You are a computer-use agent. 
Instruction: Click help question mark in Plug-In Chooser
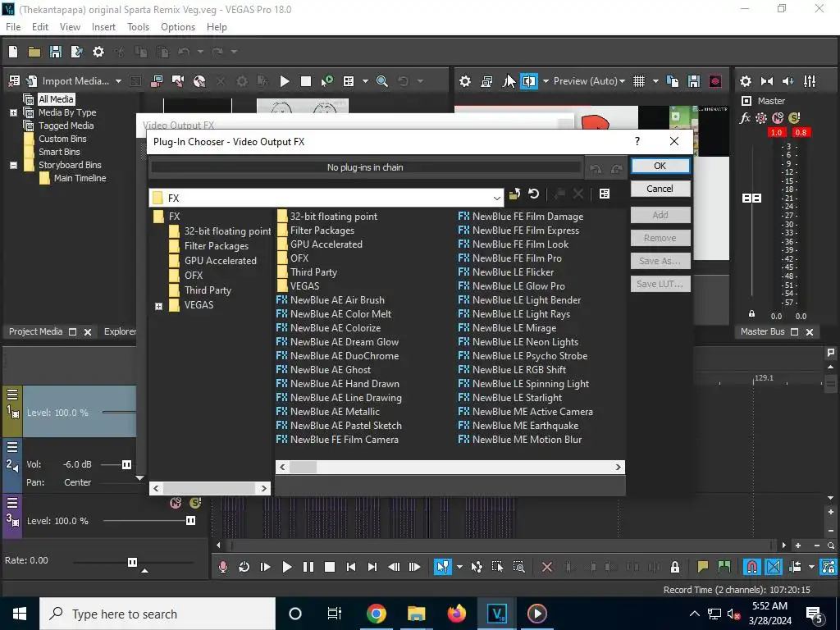[637, 141]
